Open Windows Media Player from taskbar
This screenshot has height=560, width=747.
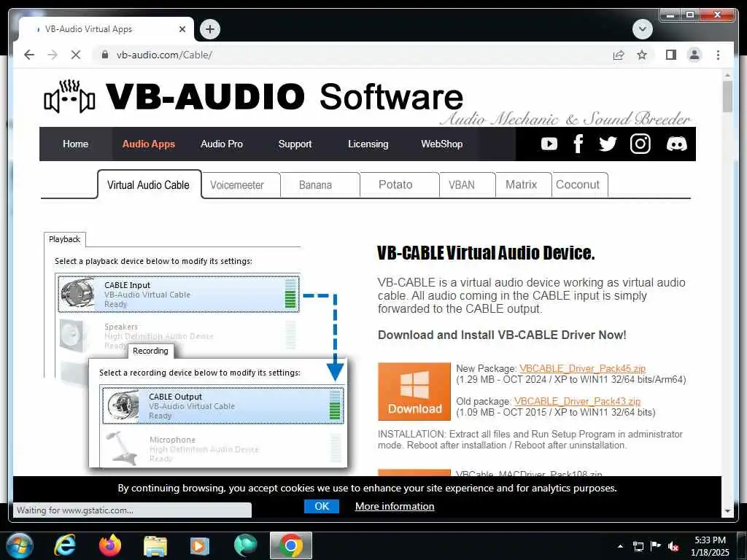click(200, 545)
